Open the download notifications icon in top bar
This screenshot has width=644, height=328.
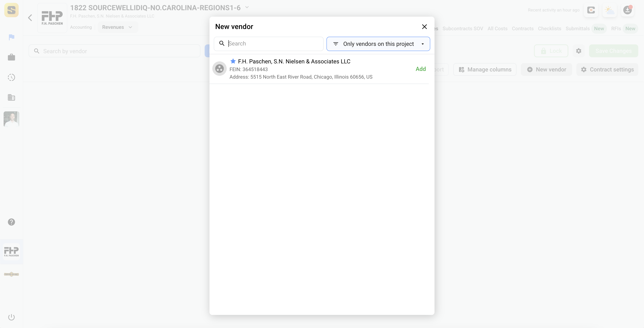(628, 10)
